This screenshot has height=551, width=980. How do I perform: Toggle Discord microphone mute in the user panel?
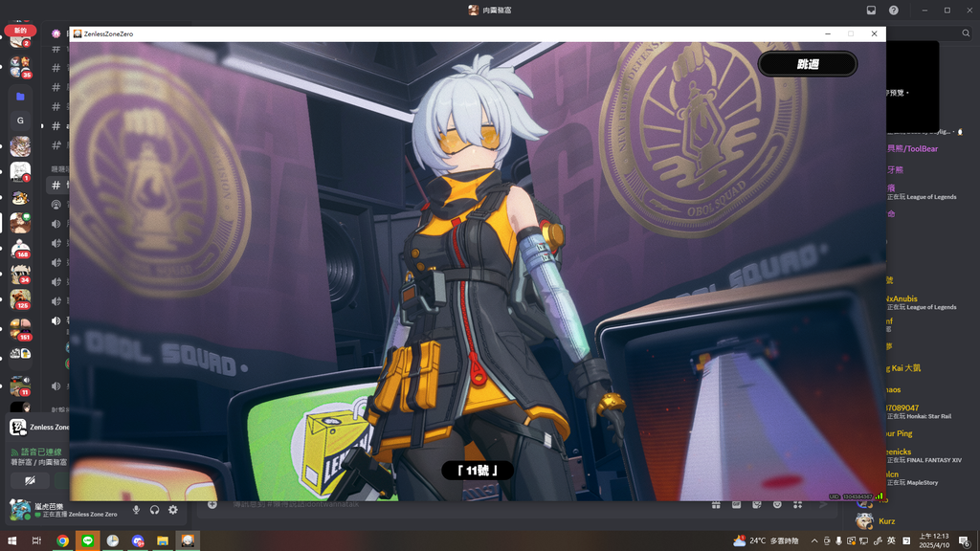point(136,510)
